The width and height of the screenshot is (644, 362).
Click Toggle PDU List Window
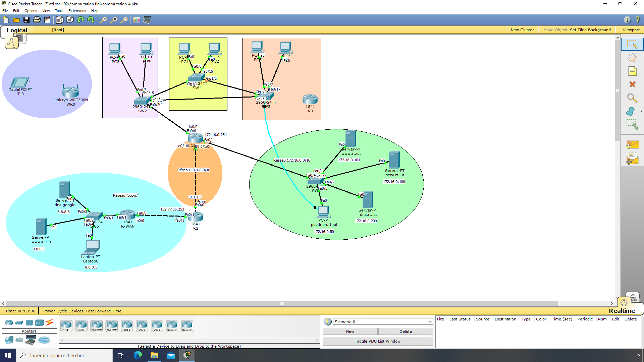(378, 341)
